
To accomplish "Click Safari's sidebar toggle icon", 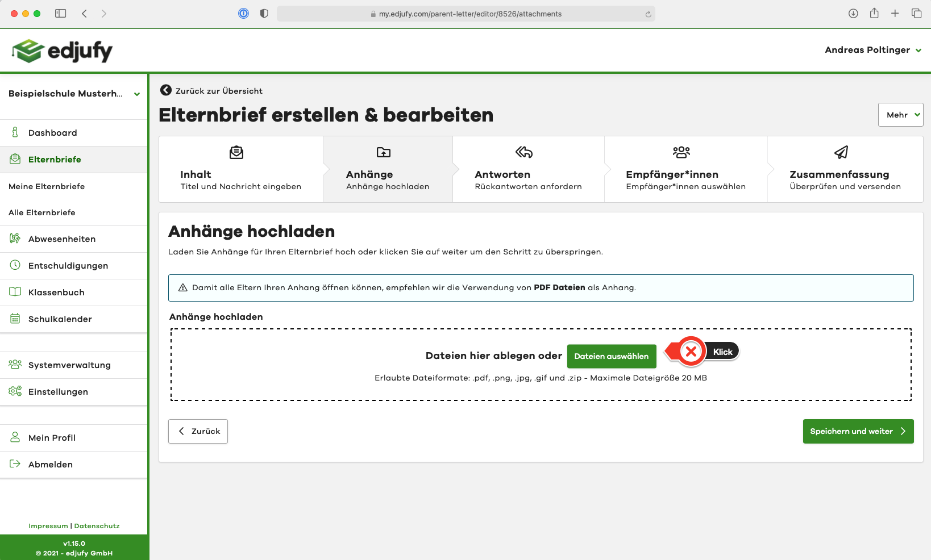I will (60, 14).
